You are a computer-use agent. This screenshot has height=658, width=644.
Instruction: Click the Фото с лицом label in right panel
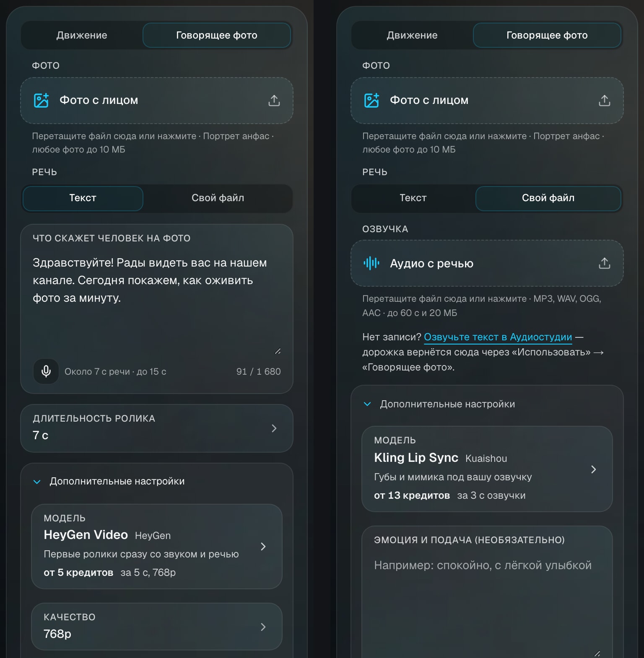[429, 100]
